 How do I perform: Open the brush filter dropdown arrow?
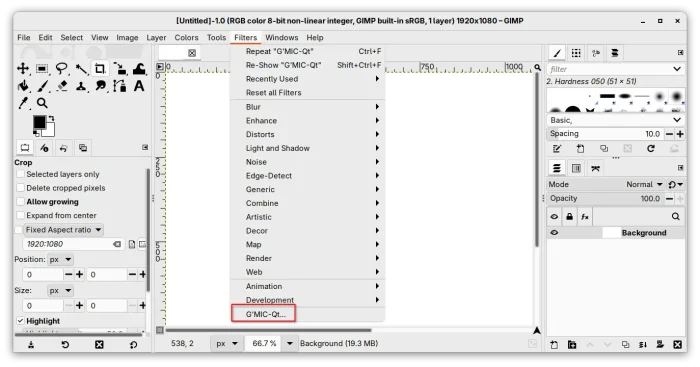[677, 69]
